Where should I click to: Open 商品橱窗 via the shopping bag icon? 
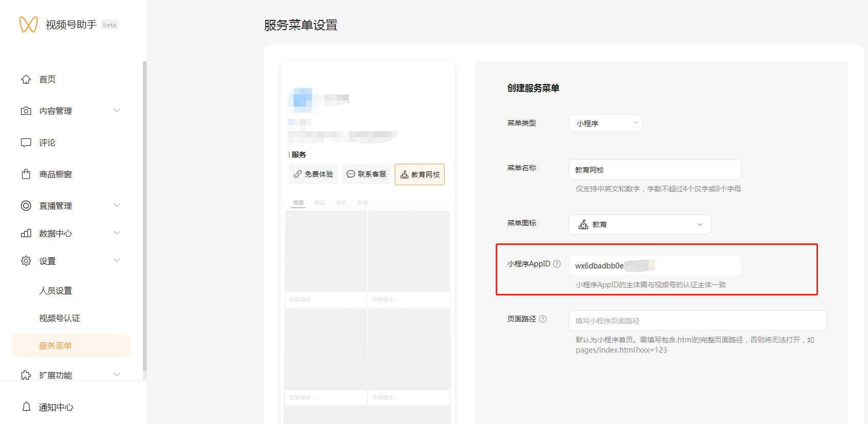tap(26, 174)
